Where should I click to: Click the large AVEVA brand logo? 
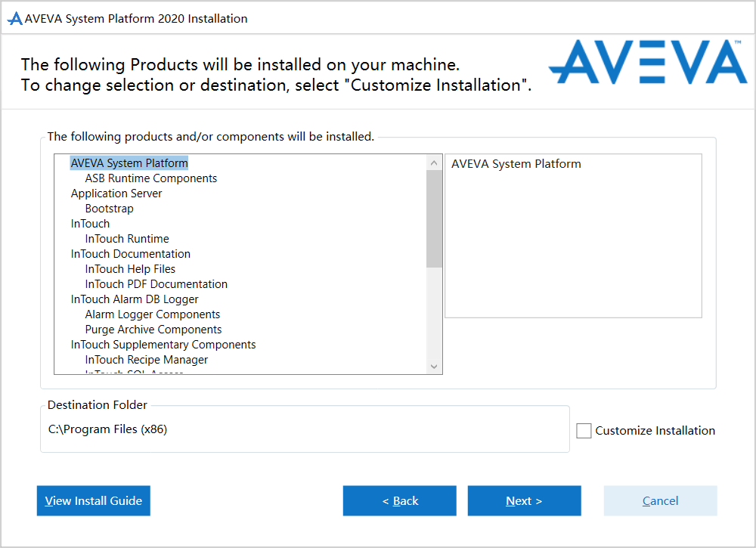coord(647,62)
